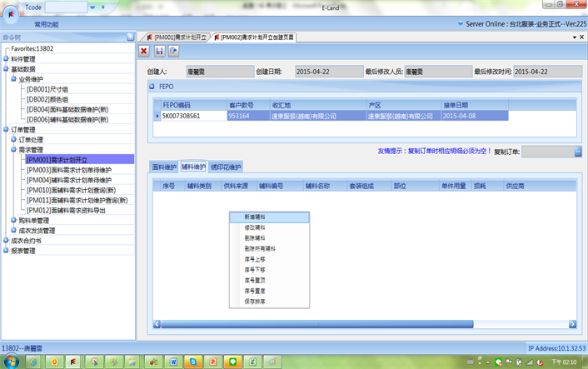This screenshot has width=588, height=369.
Task: Open [PM003]面料需求计划单待维护 in the tree
Action: coord(68,170)
